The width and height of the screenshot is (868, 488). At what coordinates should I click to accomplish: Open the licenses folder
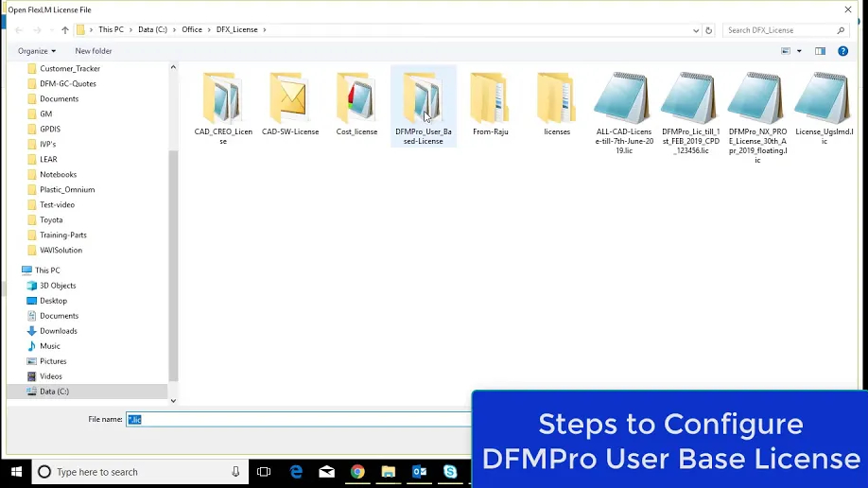pos(557,103)
